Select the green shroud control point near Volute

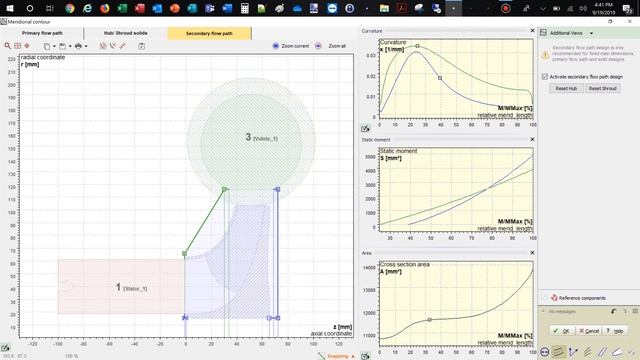coord(224,189)
